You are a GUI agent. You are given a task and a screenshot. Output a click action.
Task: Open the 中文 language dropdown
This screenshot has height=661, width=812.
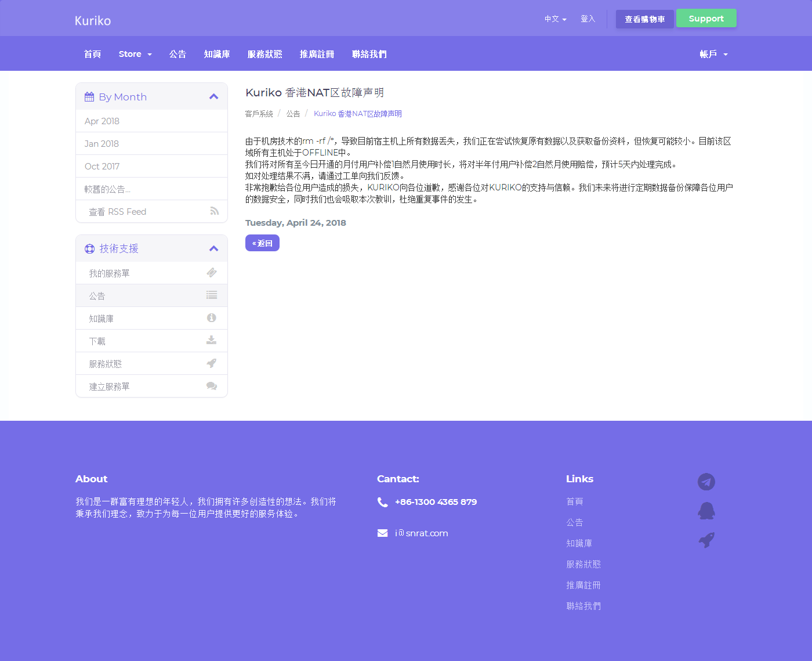coord(555,19)
